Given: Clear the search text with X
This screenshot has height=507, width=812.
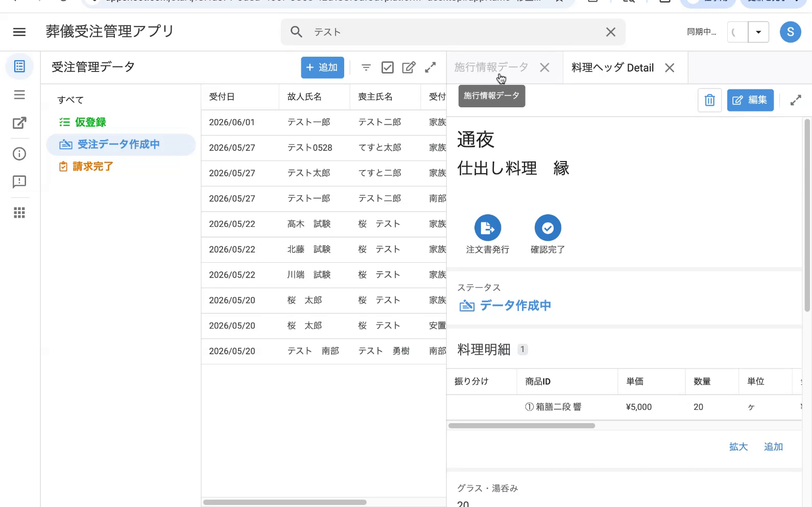Looking at the screenshot, I should 610,32.
